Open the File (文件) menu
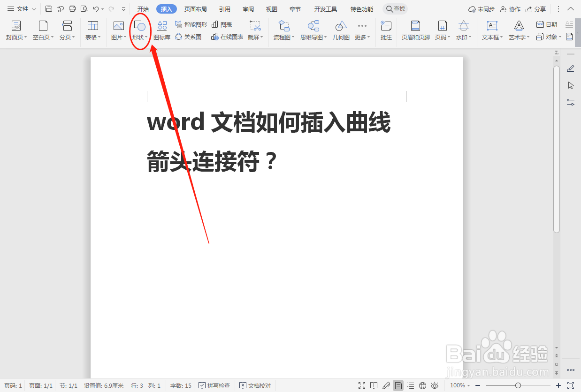The width and height of the screenshot is (581, 392). tap(22, 9)
